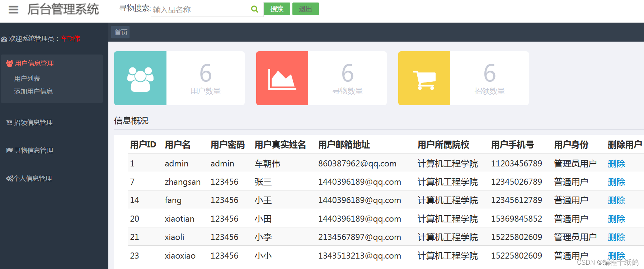Open the 添加用户信息 submenu item
The image size is (644, 269).
[x=33, y=91]
